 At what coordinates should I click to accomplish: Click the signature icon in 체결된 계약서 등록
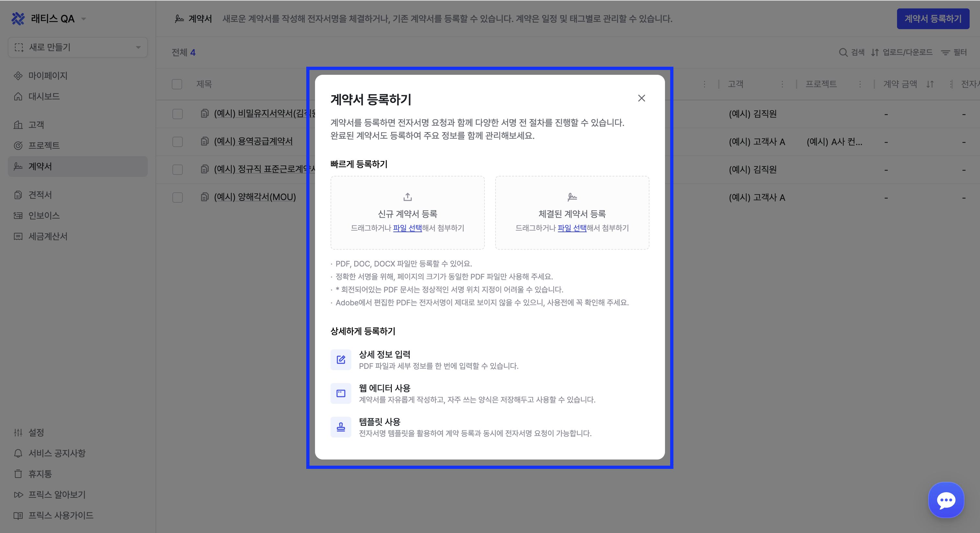pyautogui.click(x=572, y=197)
